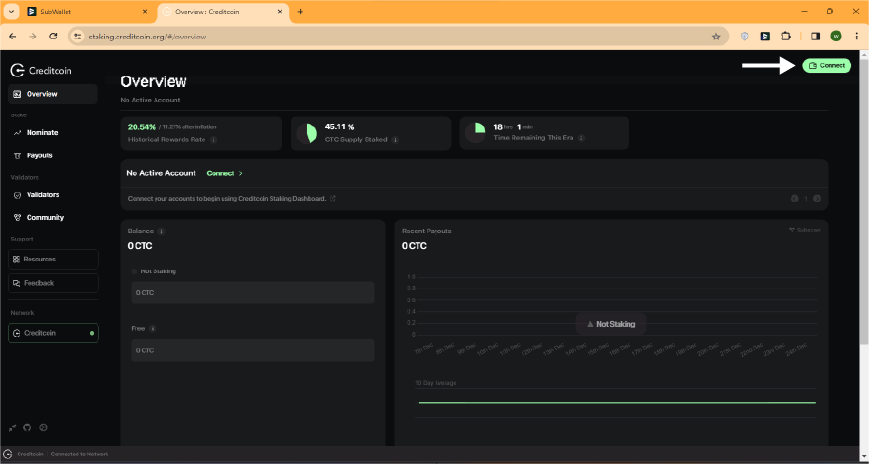Open a new browser tab
Image resolution: width=869 pixels, height=464 pixels.
pos(300,12)
